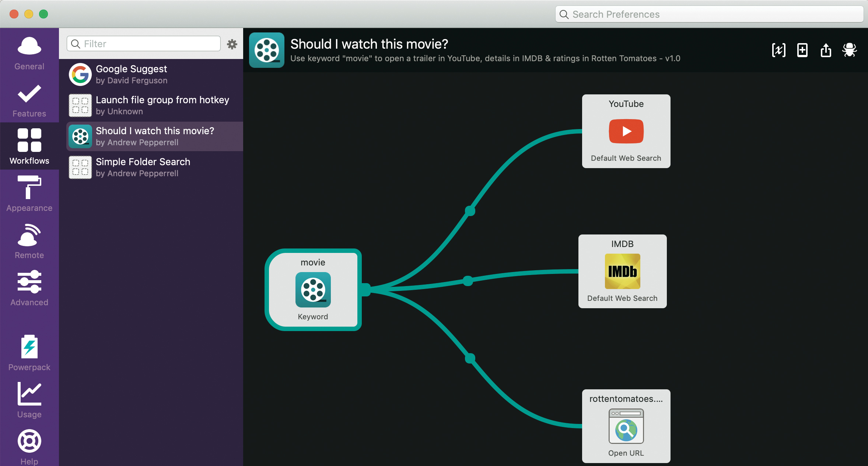Select the IMDB Default Web Search node
This screenshot has width=868, height=466.
622,271
